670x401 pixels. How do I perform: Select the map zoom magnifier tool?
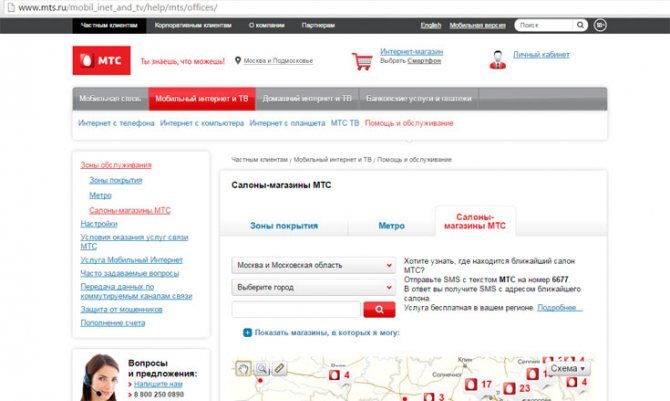(262, 368)
